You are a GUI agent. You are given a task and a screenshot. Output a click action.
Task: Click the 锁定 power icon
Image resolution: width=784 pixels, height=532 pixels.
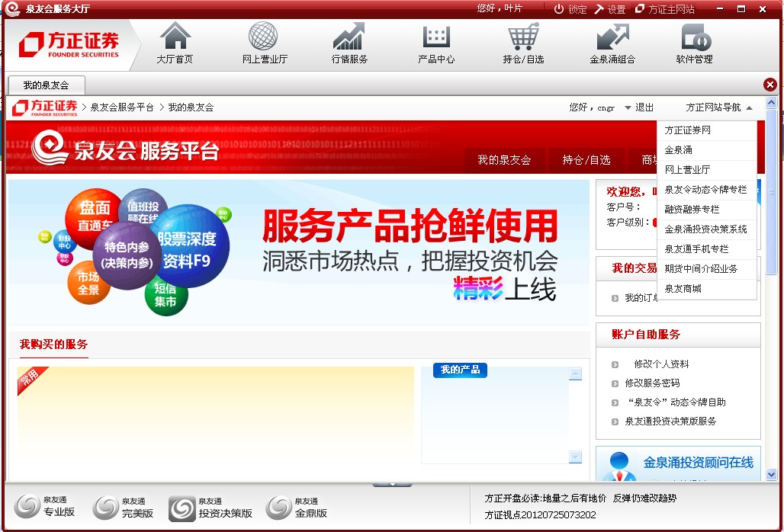point(559,9)
